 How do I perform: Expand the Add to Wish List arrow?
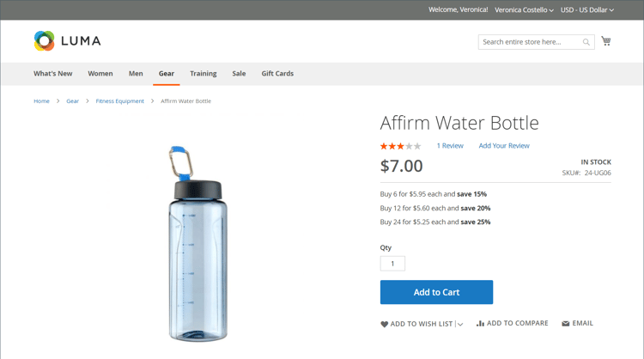tap(460, 325)
